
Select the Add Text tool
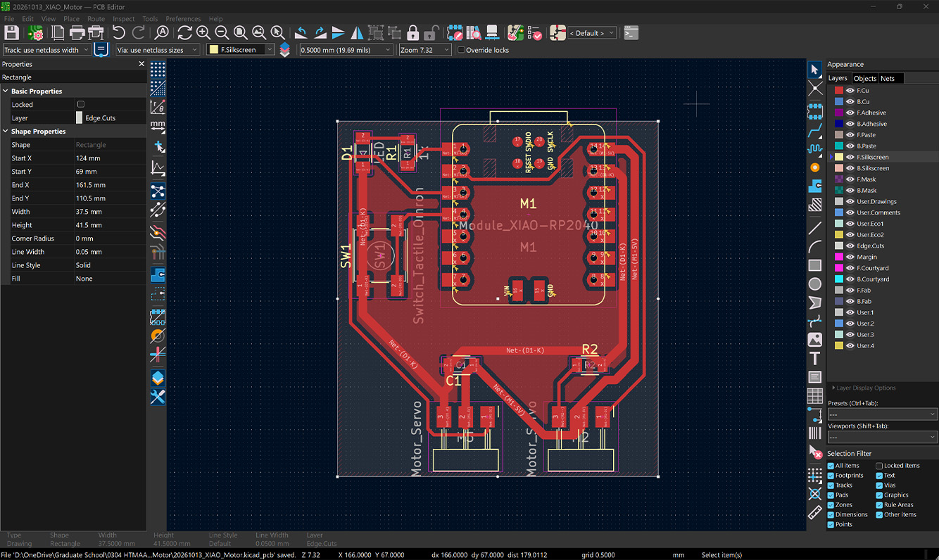tap(815, 359)
